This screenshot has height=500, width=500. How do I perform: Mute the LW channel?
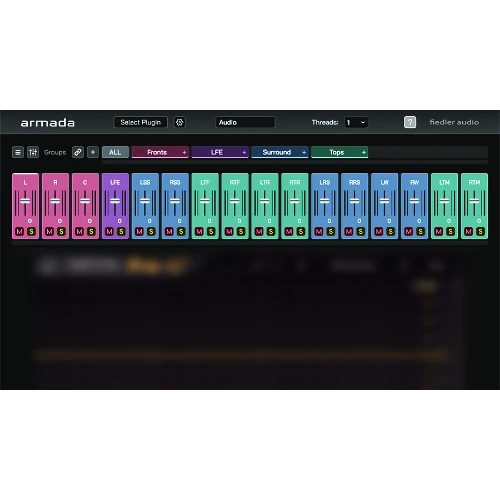point(379,231)
